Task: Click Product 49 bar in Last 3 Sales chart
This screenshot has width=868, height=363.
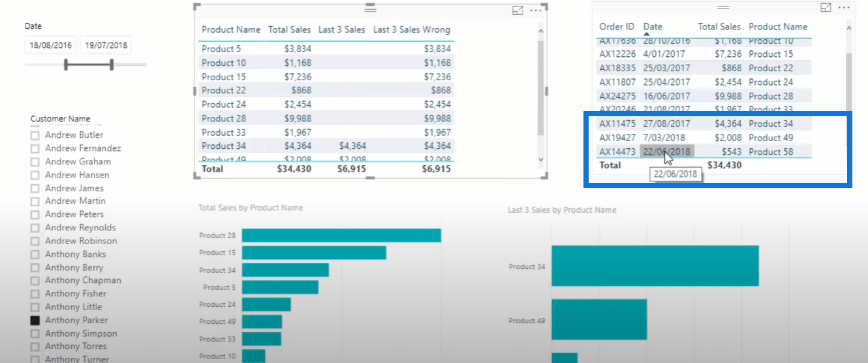Action: click(599, 320)
